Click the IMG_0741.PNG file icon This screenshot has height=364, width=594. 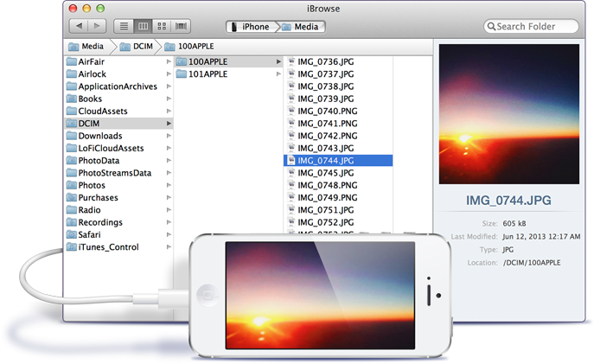coord(291,124)
